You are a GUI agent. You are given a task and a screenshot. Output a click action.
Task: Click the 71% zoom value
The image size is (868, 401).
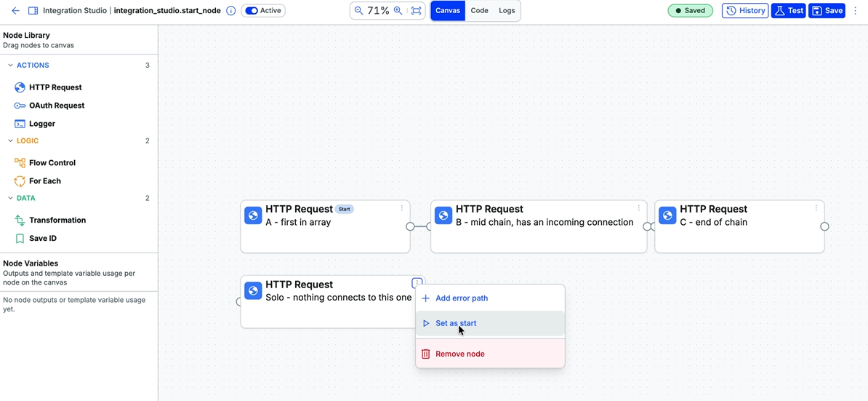pos(378,10)
